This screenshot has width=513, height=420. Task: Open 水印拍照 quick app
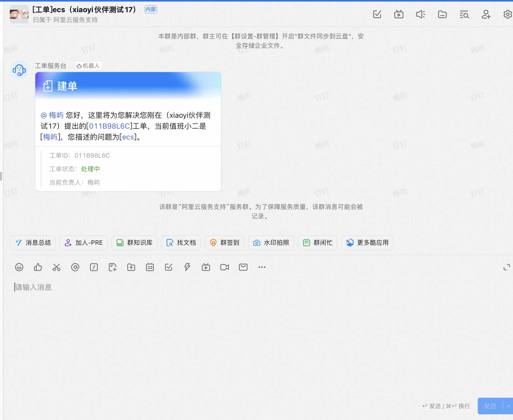(x=271, y=243)
